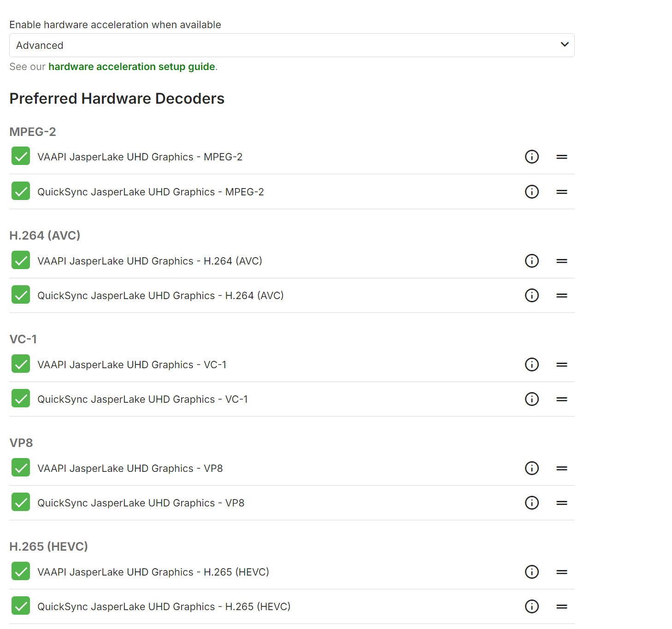
Task: Click drag handle of QuickSync VC-1 row
Action: tap(562, 399)
